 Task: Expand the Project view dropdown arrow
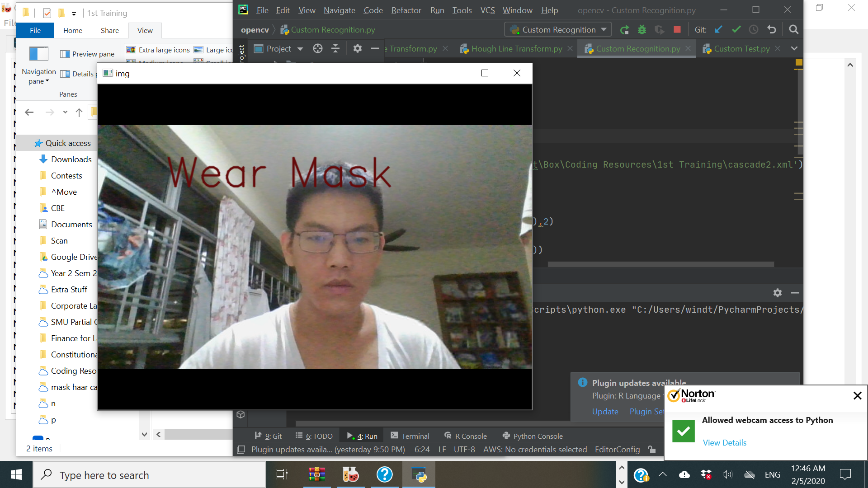click(300, 49)
